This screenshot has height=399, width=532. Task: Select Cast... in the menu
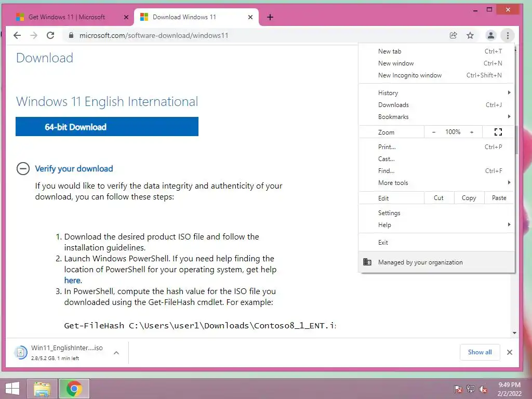(436, 159)
